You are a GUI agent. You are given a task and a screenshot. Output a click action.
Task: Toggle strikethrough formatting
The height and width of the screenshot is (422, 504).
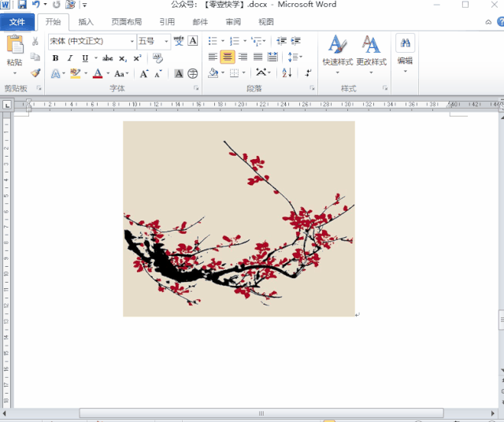point(107,58)
